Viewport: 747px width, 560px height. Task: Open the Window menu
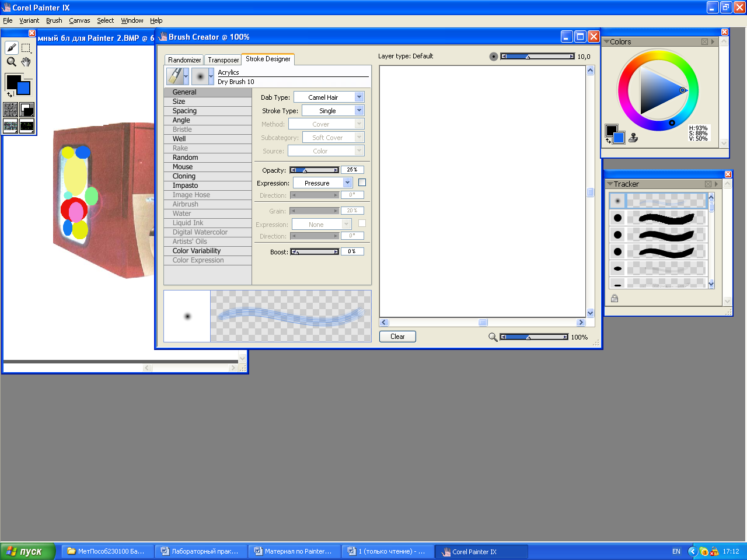click(132, 20)
